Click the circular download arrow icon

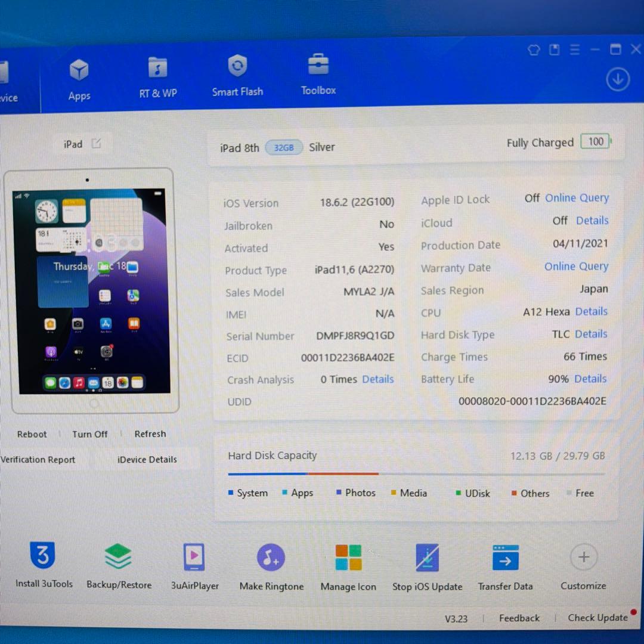pyautogui.click(x=618, y=79)
